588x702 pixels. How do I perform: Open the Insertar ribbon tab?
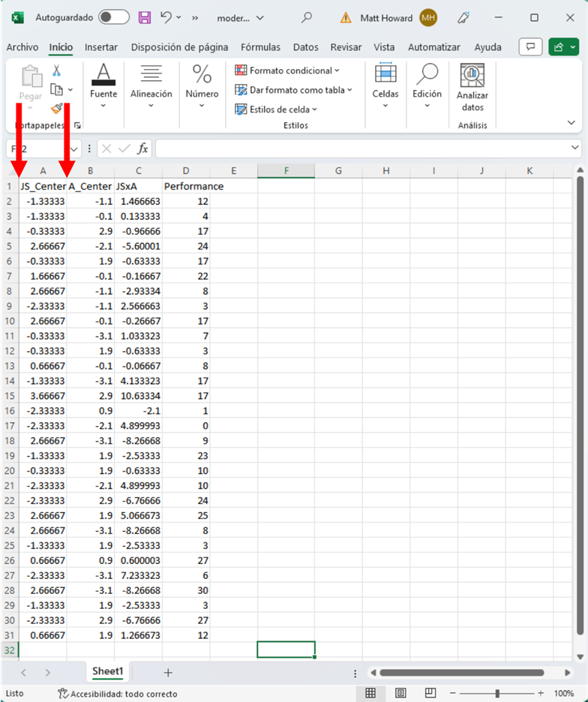101,47
